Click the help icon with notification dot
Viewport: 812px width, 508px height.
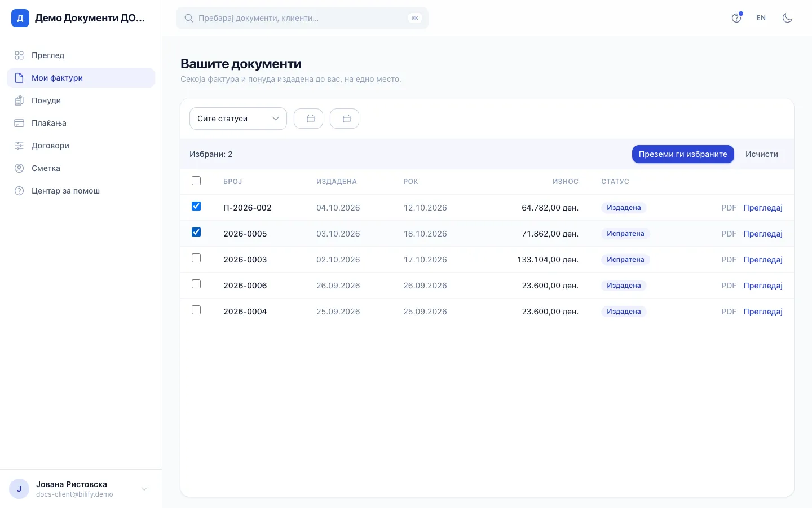click(x=736, y=18)
